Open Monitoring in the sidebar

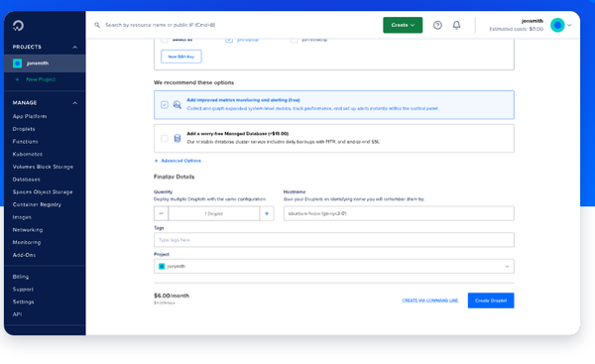[27, 242]
